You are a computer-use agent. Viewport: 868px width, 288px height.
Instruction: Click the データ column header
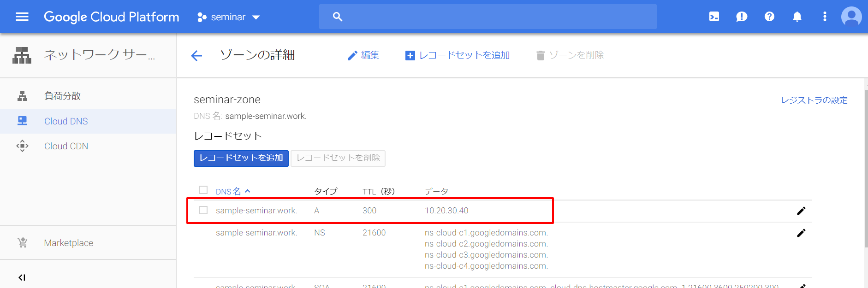click(436, 191)
